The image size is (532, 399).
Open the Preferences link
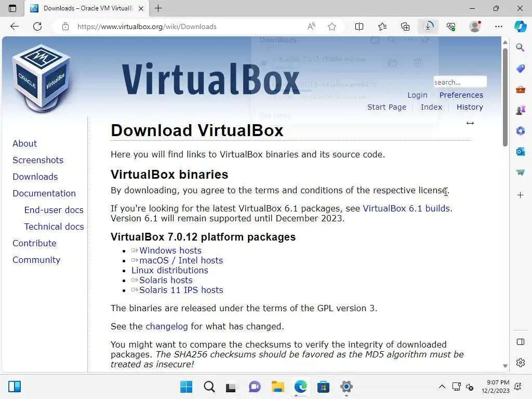tap(461, 95)
